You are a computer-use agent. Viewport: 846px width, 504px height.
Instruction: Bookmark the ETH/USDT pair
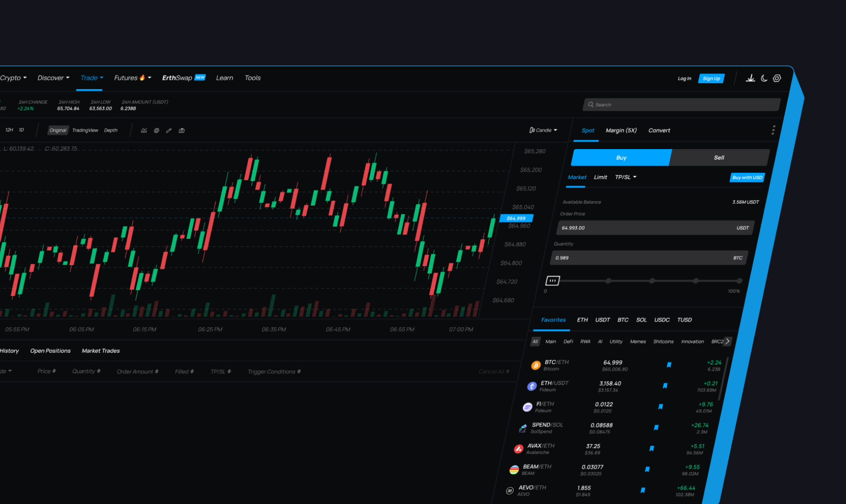click(x=665, y=386)
